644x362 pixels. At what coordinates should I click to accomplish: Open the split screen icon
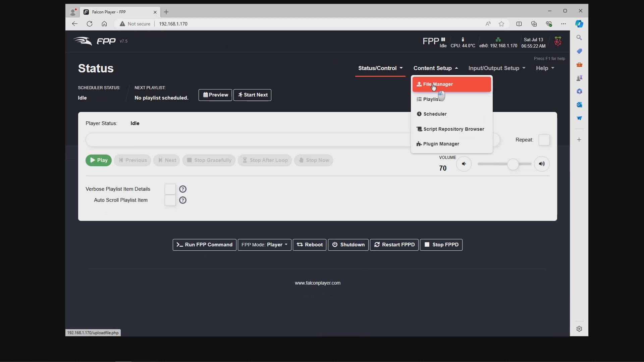point(519,24)
